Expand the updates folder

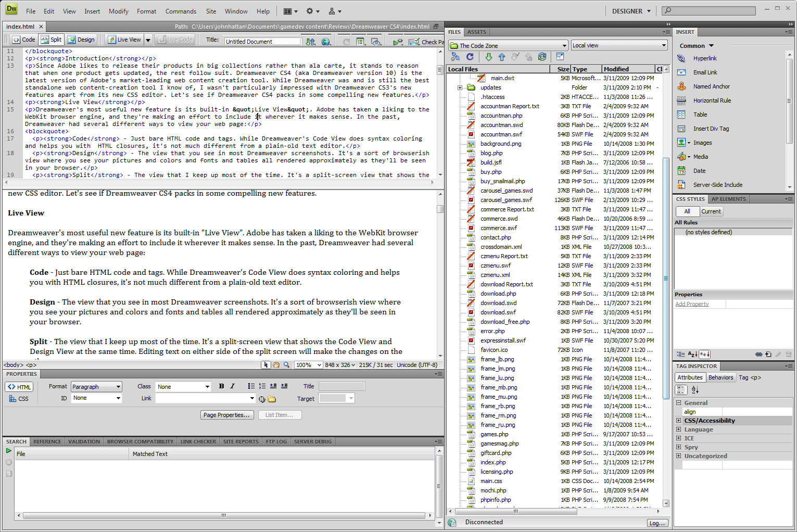coord(460,87)
